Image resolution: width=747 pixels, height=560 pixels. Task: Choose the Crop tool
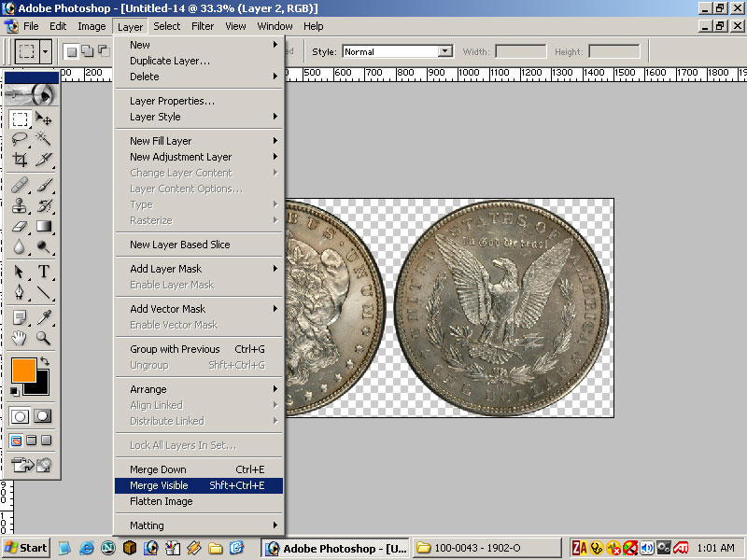[x=20, y=160]
